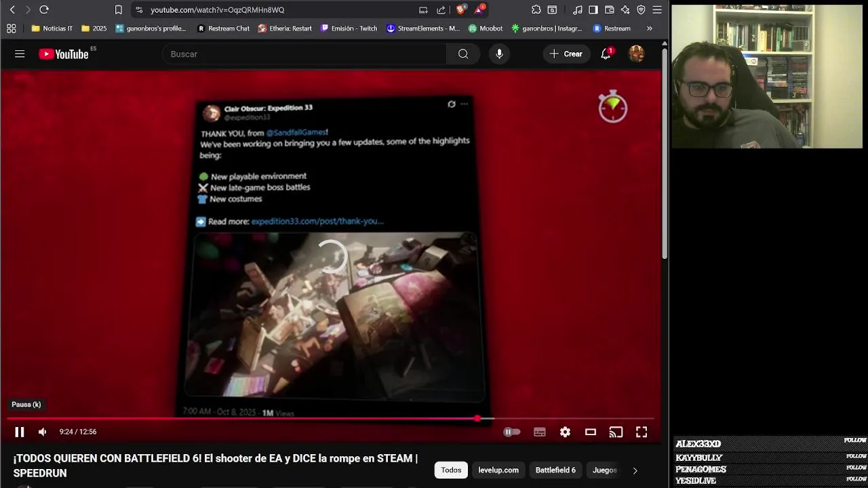Click the Buscar search field
The width and height of the screenshot is (868, 488).
tap(305, 54)
